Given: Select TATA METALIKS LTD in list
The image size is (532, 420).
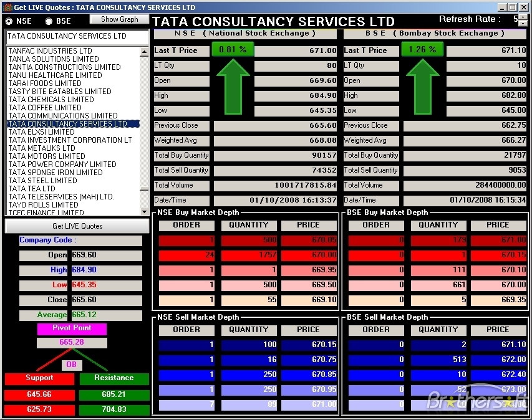Looking at the screenshot, I should point(74,148).
